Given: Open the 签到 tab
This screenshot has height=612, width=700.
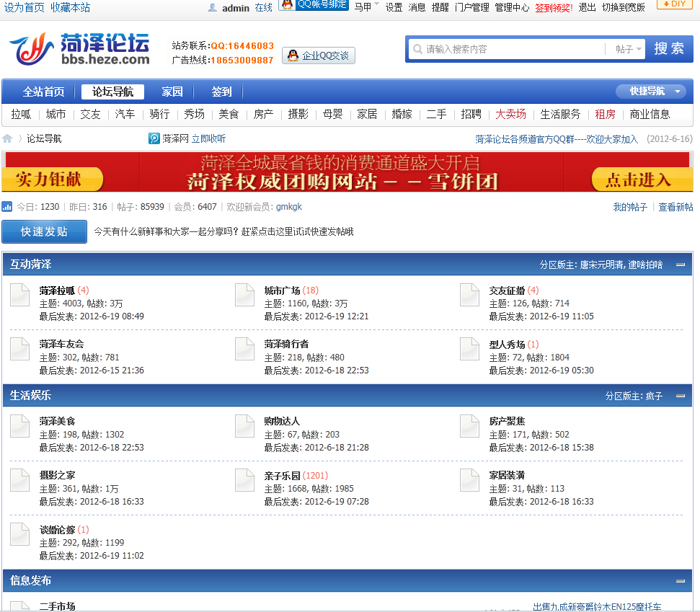Looking at the screenshot, I should (x=221, y=92).
